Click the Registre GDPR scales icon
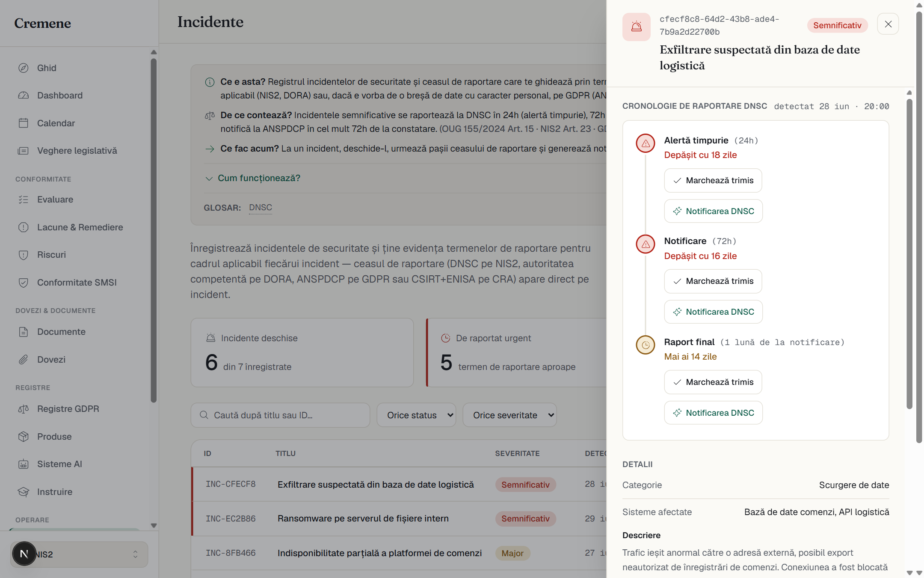Viewport: 924px width, 578px height. (24, 409)
